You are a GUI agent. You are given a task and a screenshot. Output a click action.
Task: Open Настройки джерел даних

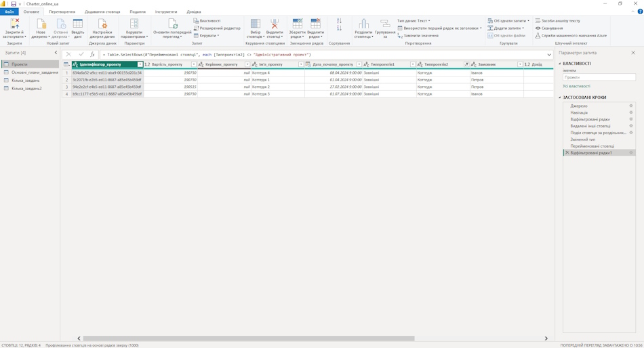point(102,28)
